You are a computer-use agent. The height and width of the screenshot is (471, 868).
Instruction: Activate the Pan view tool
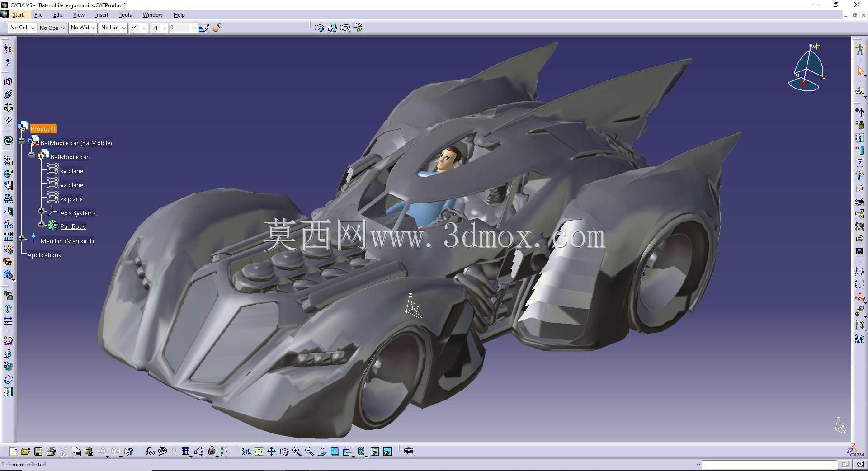click(x=271, y=452)
